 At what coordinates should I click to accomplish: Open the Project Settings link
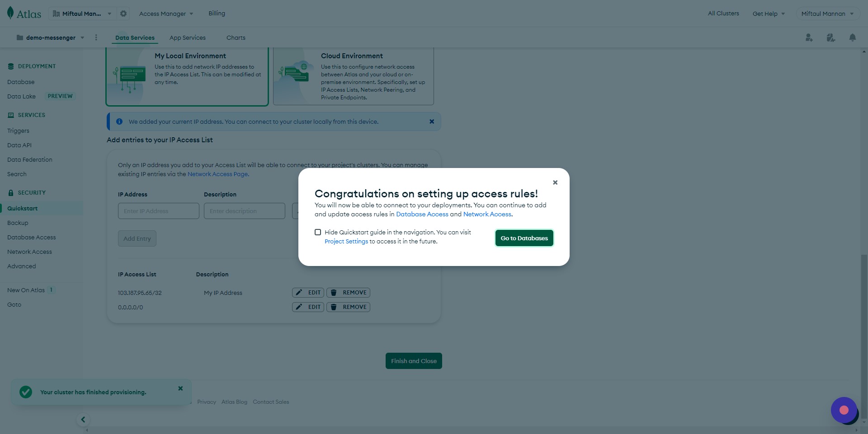346,242
